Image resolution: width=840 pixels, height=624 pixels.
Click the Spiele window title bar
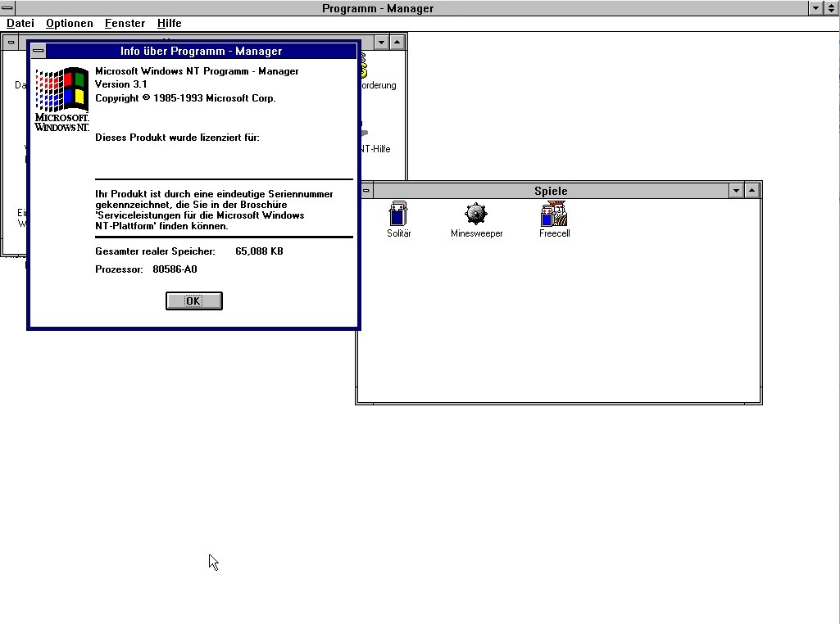click(x=550, y=191)
